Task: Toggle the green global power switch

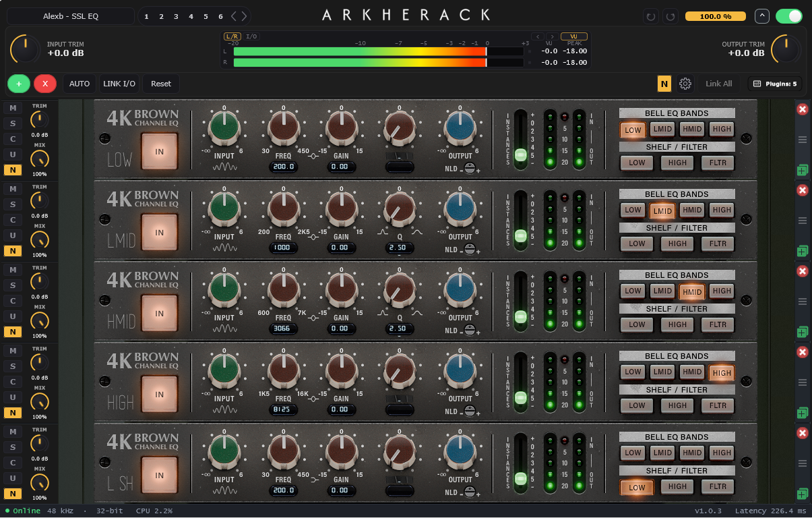Action: click(x=789, y=16)
